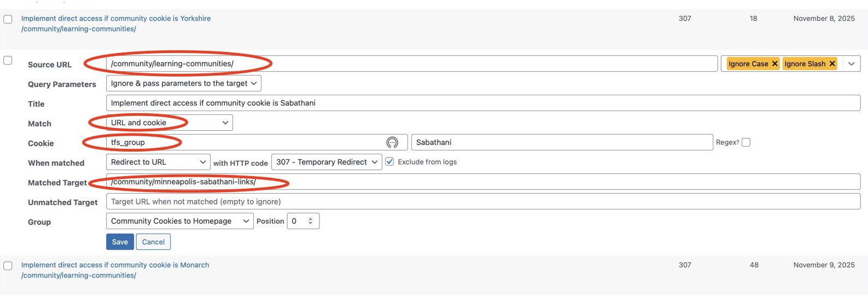
Task: Open the Group dropdown
Action: [x=179, y=221]
